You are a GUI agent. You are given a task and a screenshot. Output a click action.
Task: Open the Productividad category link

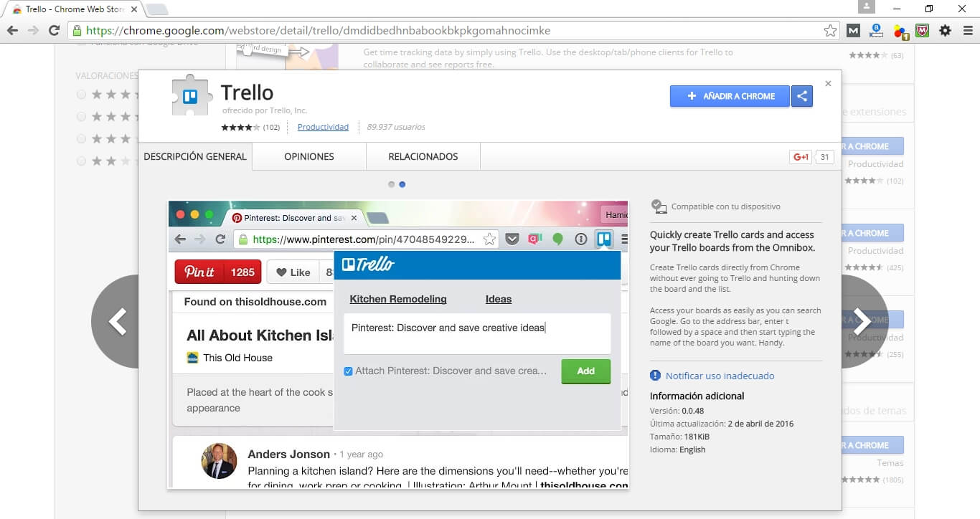click(x=323, y=127)
